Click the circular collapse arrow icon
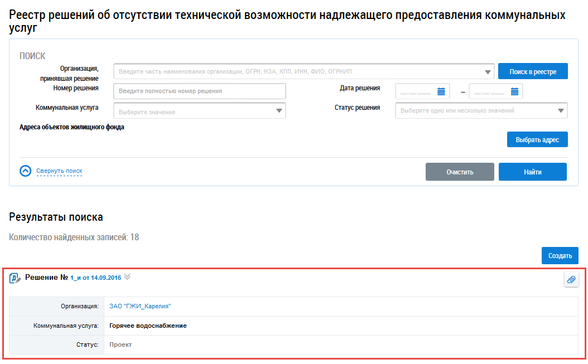The width and height of the screenshot is (588, 364). (x=26, y=171)
